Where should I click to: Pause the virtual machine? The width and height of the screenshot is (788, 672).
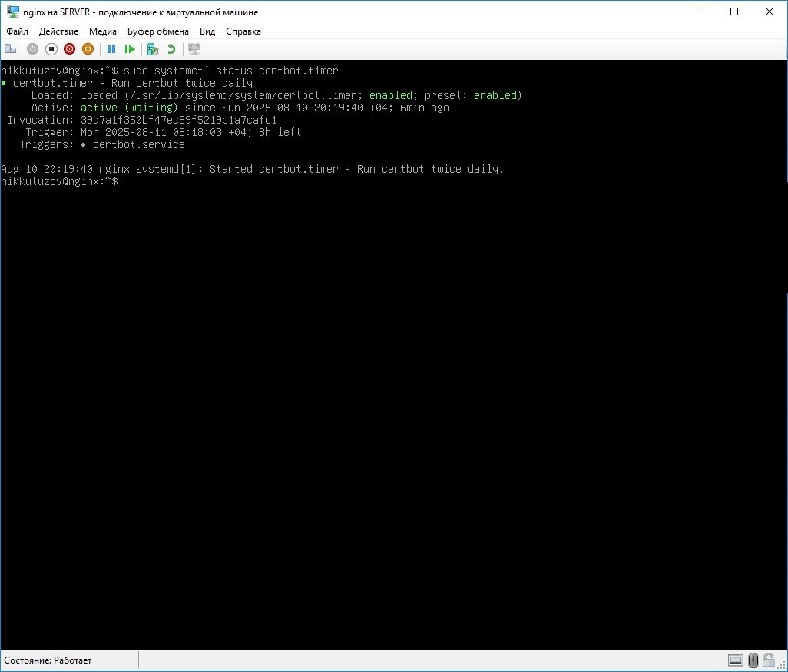(111, 49)
